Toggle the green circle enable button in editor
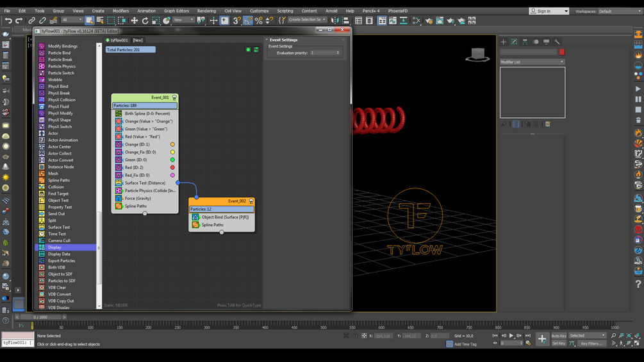 (x=248, y=50)
